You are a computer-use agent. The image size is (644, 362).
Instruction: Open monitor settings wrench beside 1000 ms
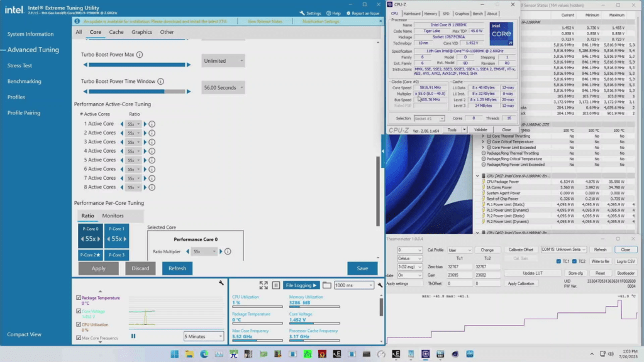380,285
